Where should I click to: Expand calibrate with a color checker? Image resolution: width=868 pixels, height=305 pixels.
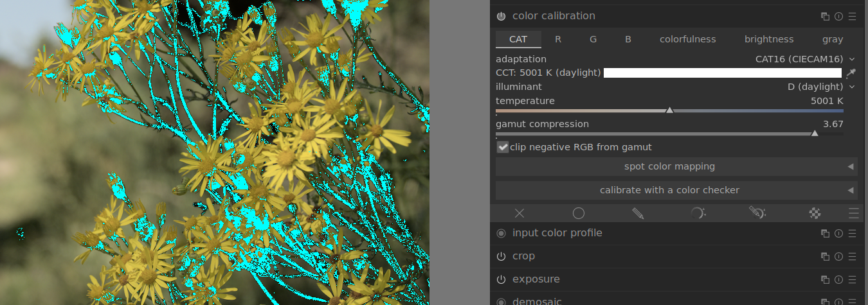pyautogui.click(x=676, y=190)
